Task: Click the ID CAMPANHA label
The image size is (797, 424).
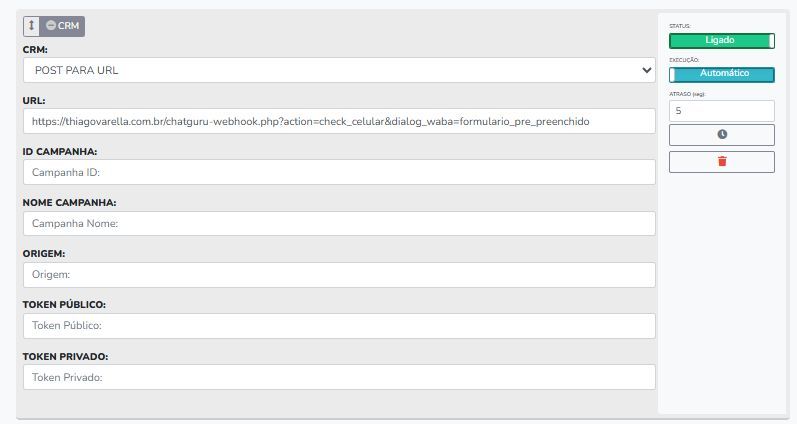Action: 59,151
